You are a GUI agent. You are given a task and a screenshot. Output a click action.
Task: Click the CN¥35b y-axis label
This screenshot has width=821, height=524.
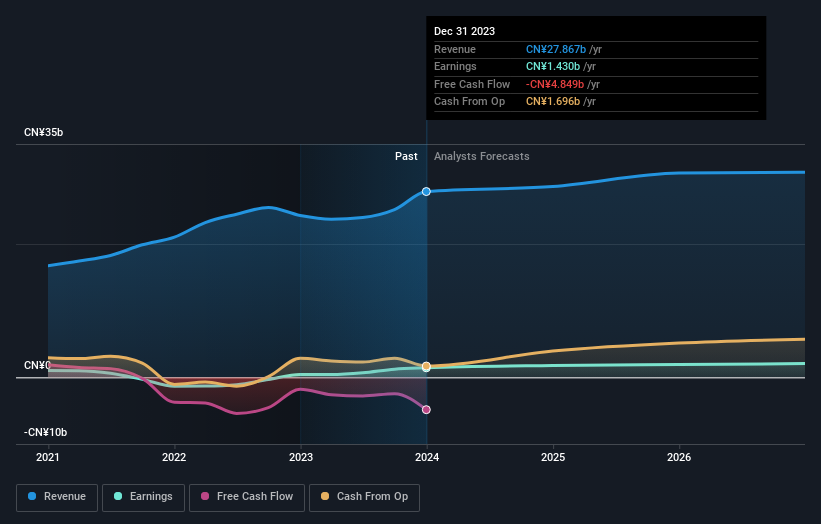coord(43,132)
